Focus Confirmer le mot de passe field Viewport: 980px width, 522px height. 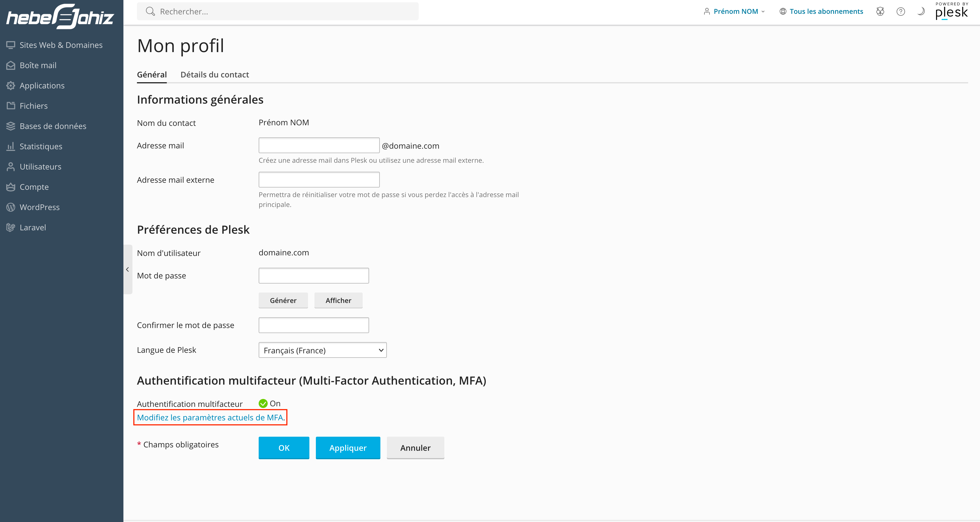click(x=314, y=325)
